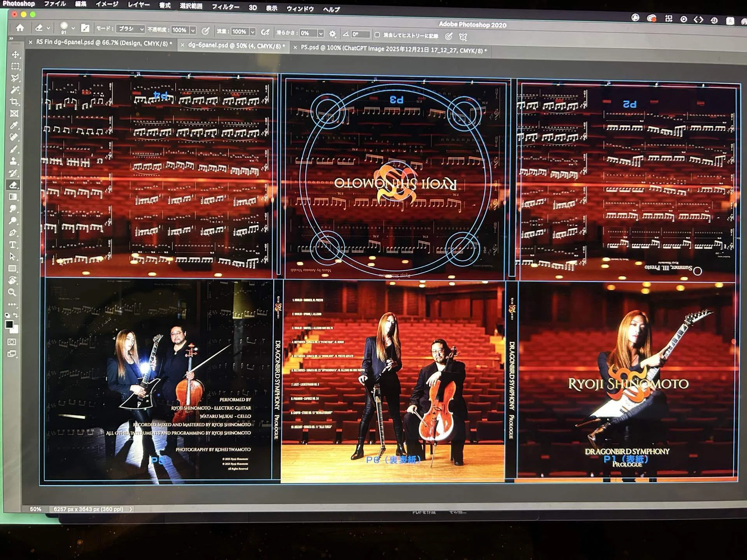Select the Zoom magnifier tool
Image resolution: width=747 pixels, height=560 pixels.
click(12, 292)
